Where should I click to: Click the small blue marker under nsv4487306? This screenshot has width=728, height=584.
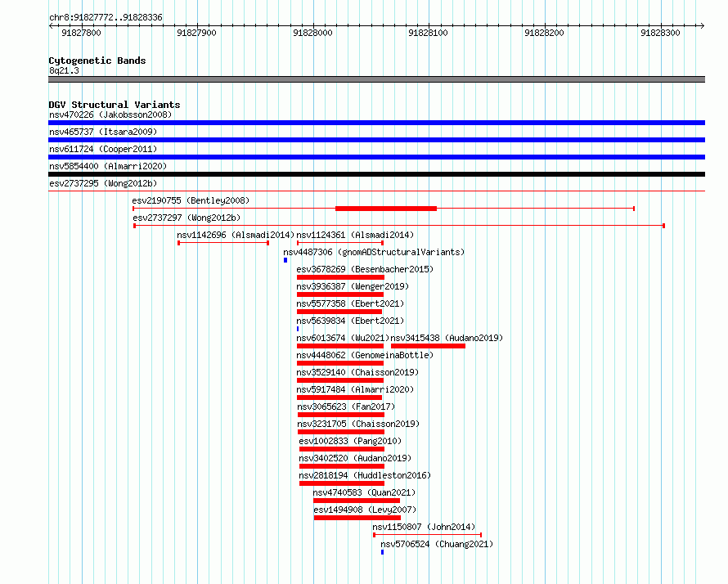click(285, 260)
